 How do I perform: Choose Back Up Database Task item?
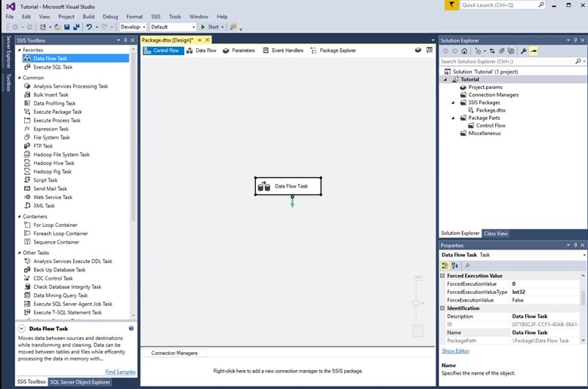tap(59, 270)
